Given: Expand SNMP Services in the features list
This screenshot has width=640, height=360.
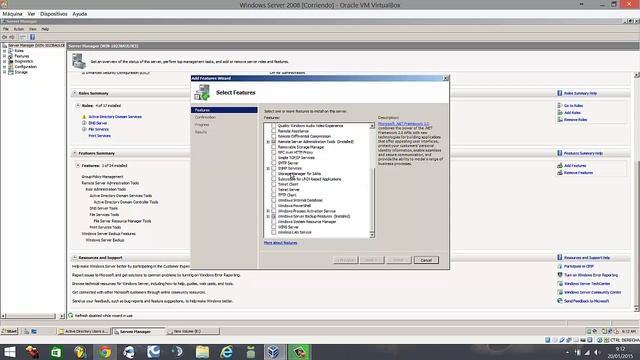Looking at the screenshot, I should (268, 168).
